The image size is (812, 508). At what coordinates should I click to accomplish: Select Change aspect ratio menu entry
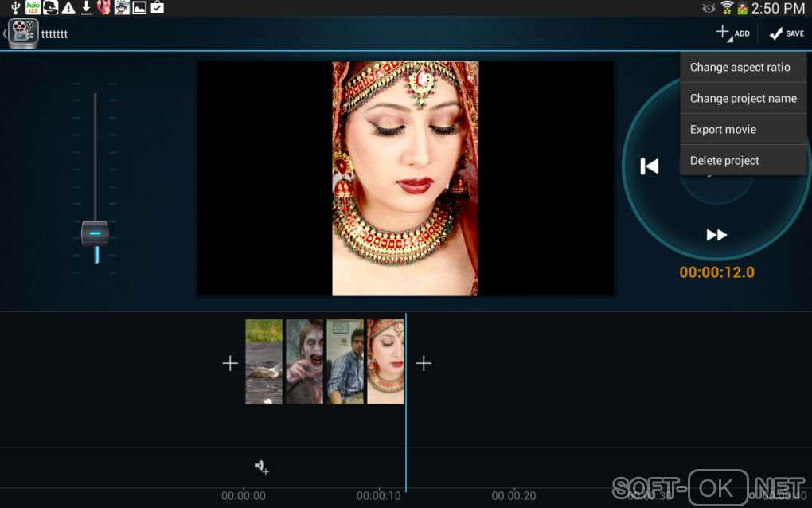[740, 68]
